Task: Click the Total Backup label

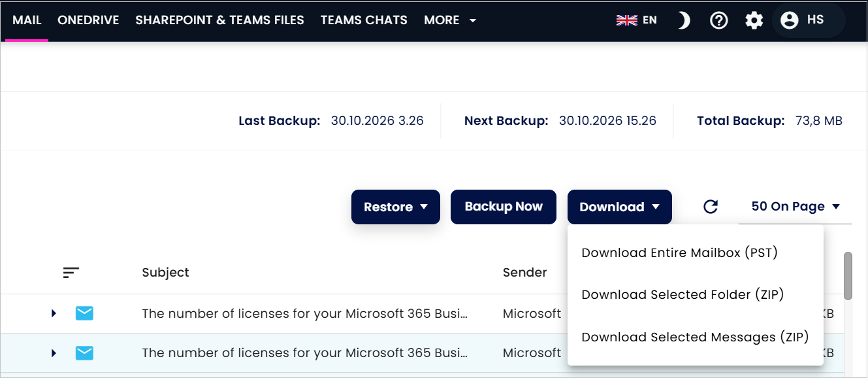Action: pyautogui.click(x=741, y=121)
